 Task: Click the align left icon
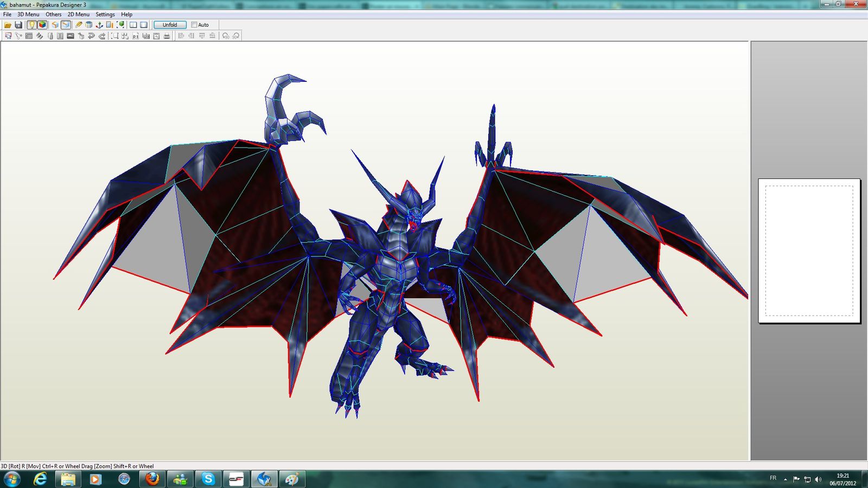181,36
